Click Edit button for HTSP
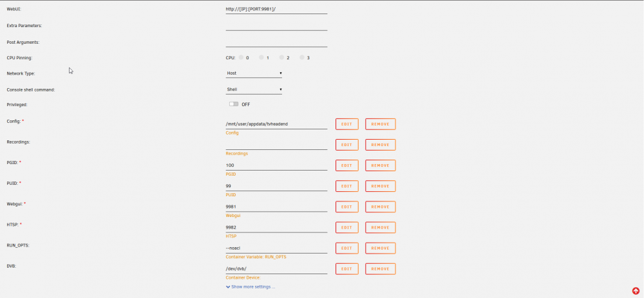This screenshot has height=298, width=644. [347, 227]
